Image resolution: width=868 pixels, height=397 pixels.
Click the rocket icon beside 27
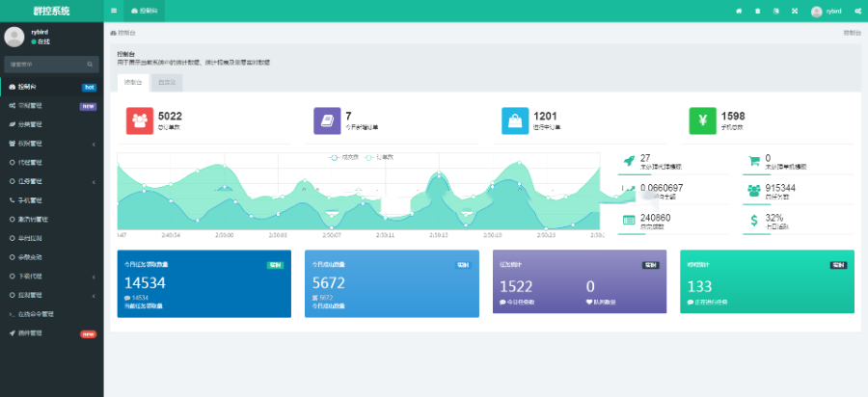click(628, 161)
